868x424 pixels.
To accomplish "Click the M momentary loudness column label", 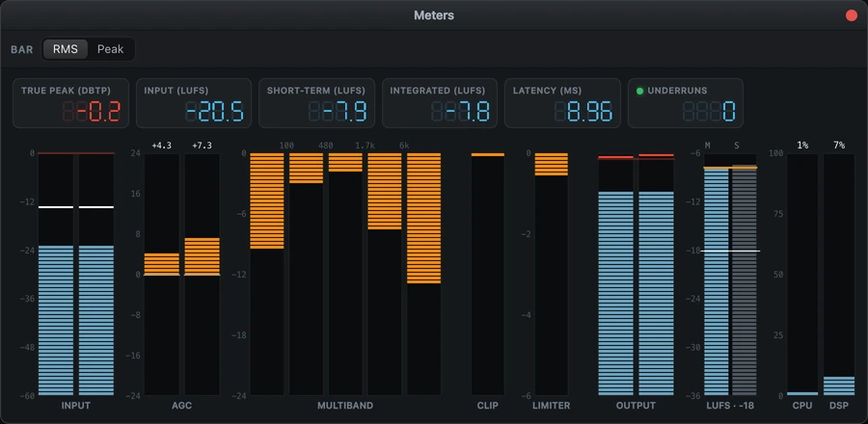I will [x=708, y=146].
